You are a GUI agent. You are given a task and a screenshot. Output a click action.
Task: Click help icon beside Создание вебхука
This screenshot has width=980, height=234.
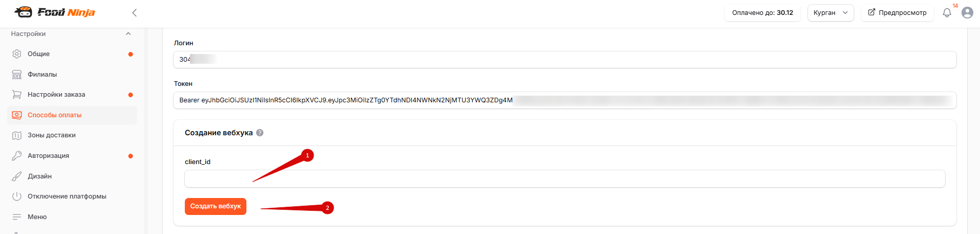coord(260,133)
